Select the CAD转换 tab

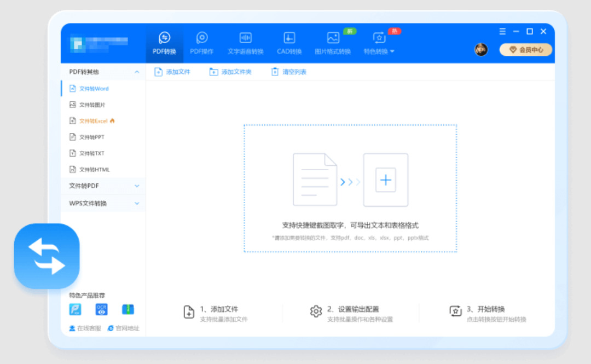click(289, 43)
